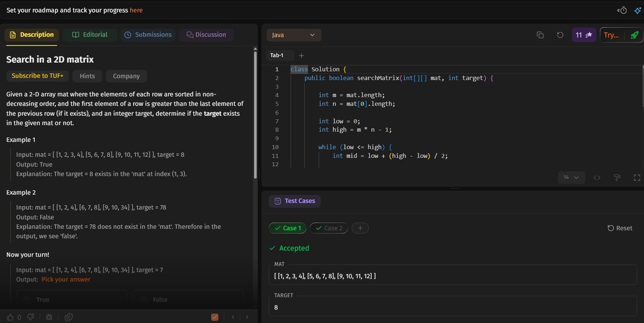
Task: Select test Case 1
Action: coord(288,228)
